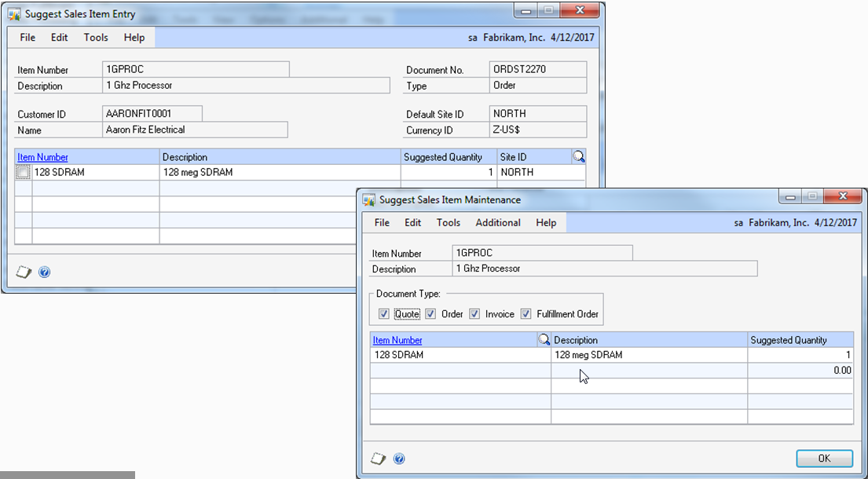
Task: Select the NORTH Site ID cell in the Entry grid
Action: (541, 173)
